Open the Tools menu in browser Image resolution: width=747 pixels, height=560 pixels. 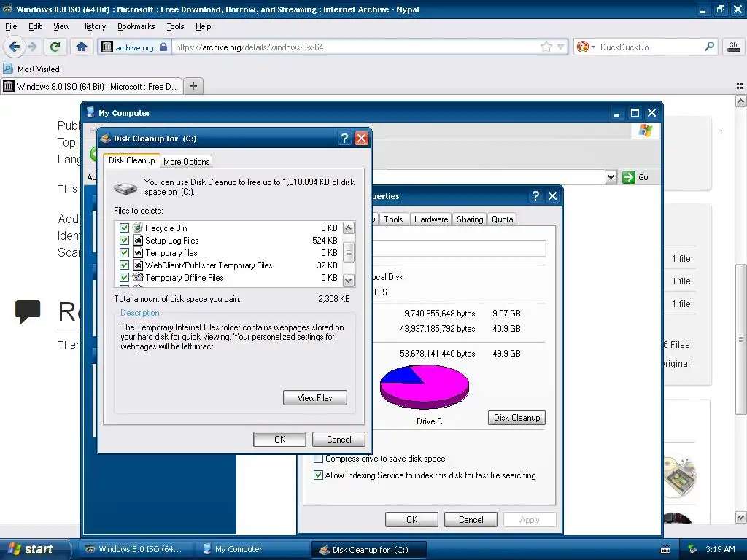pyautogui.click(x=175, y=26)
